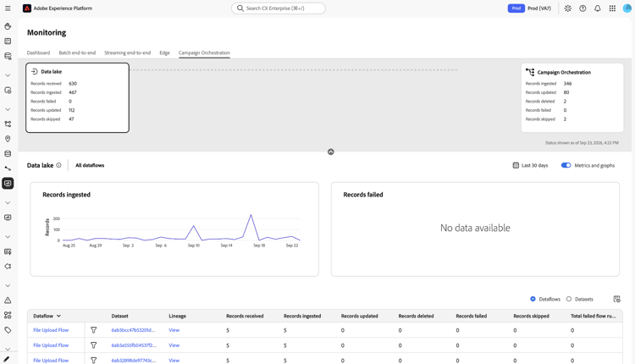The image size is (635, 364).
Task: Open the circular arrows gear icon in the sidebar
Action: coord(8,267)
